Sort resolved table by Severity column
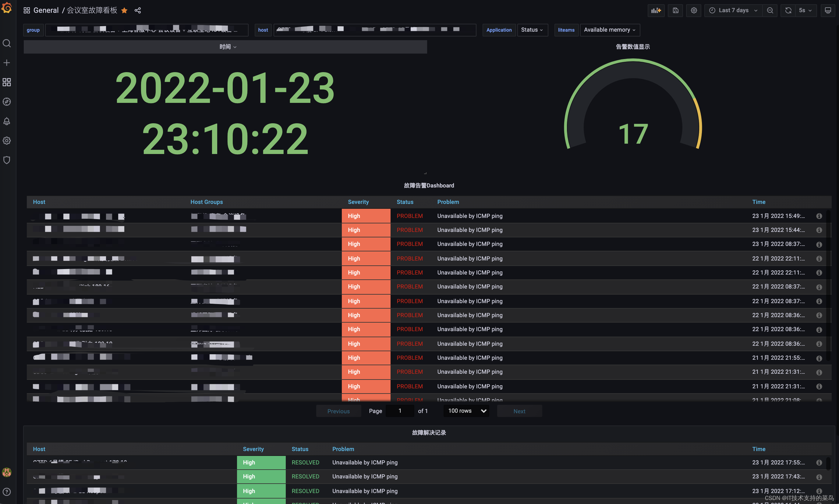 click(253, 449)
